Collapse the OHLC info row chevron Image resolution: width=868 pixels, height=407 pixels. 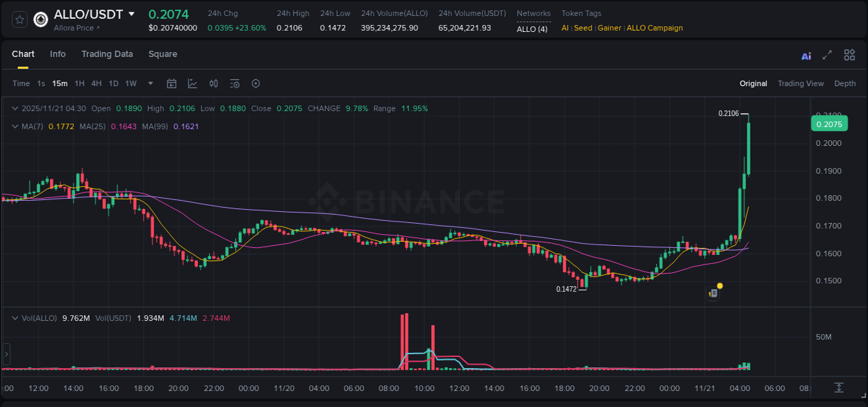[x=15, y=108]
